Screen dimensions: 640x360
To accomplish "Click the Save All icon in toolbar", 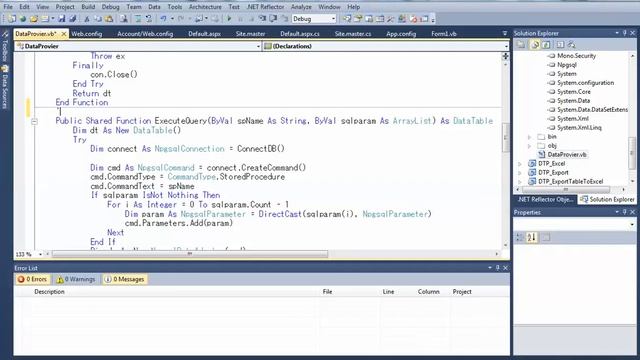I will click(73, 19).
